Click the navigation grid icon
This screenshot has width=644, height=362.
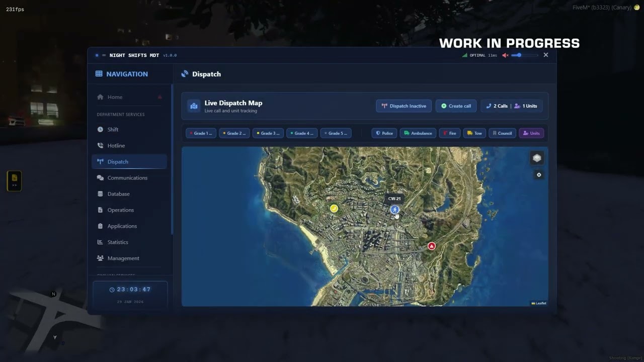click(x=99, y=74)
